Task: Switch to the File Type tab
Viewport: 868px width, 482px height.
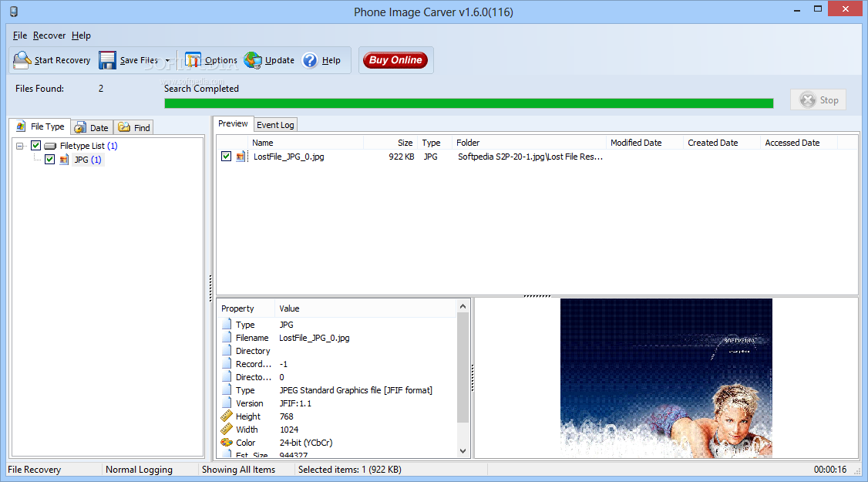Action: point(41,127)
